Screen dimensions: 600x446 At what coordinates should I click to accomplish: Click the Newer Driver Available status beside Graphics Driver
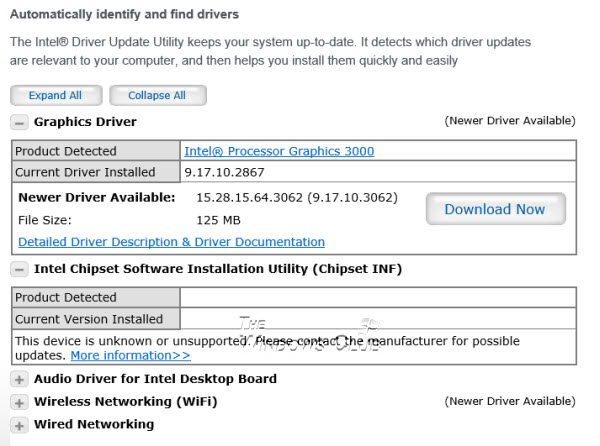tap(510, 121)
